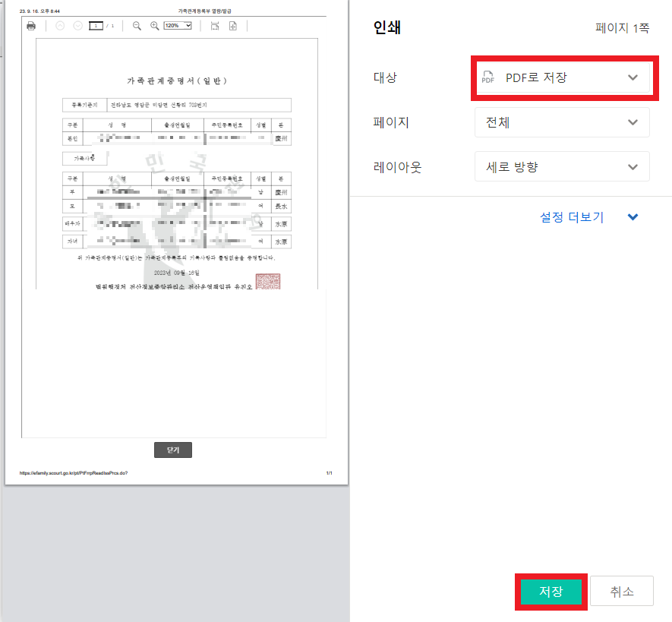Click the next page arrow in the preview toolbar
Image resolution: width=672 pixels, height=622 pixels.
point(77,26)
